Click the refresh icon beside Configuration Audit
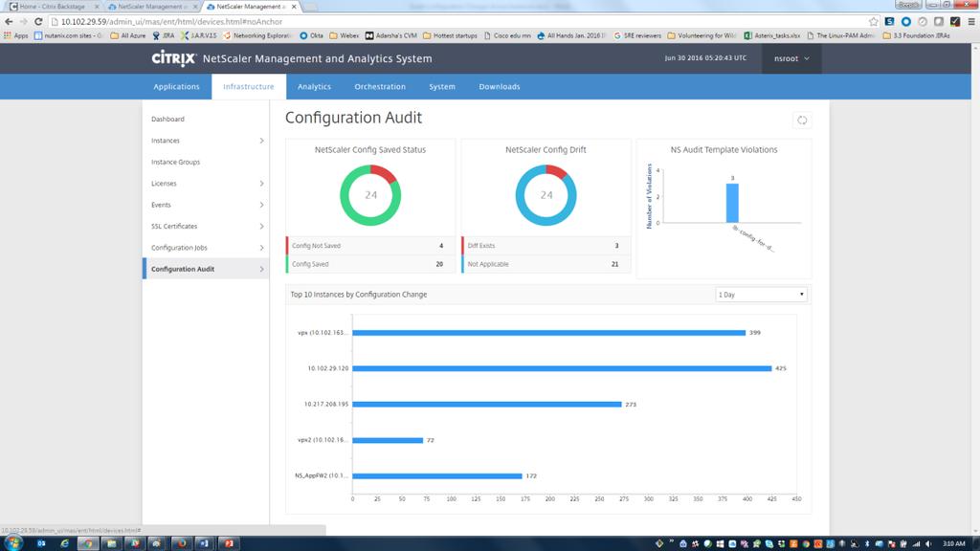The image size is (980, 551). pos(802,120)
